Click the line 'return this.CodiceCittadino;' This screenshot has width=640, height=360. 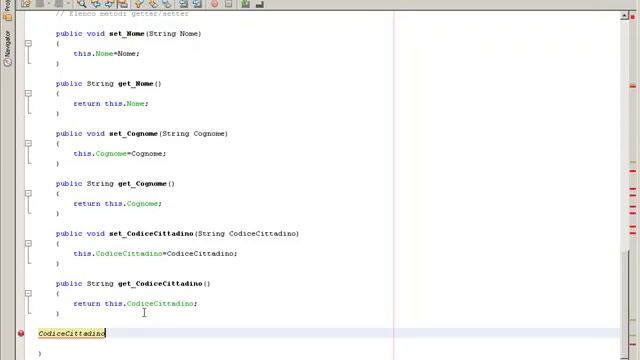(x=136, y=304)
